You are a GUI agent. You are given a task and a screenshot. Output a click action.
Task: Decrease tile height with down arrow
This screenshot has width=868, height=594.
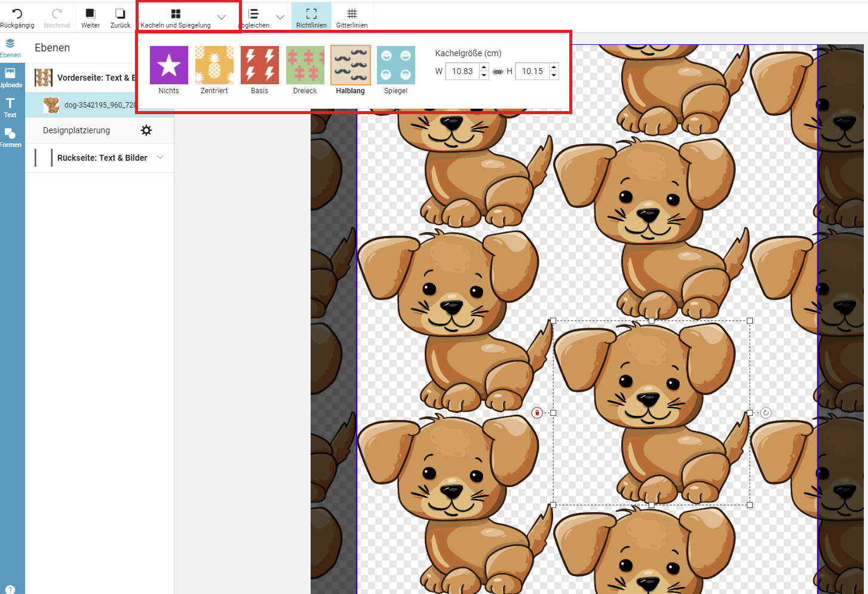pyautogui.click(x=554, y=75)
